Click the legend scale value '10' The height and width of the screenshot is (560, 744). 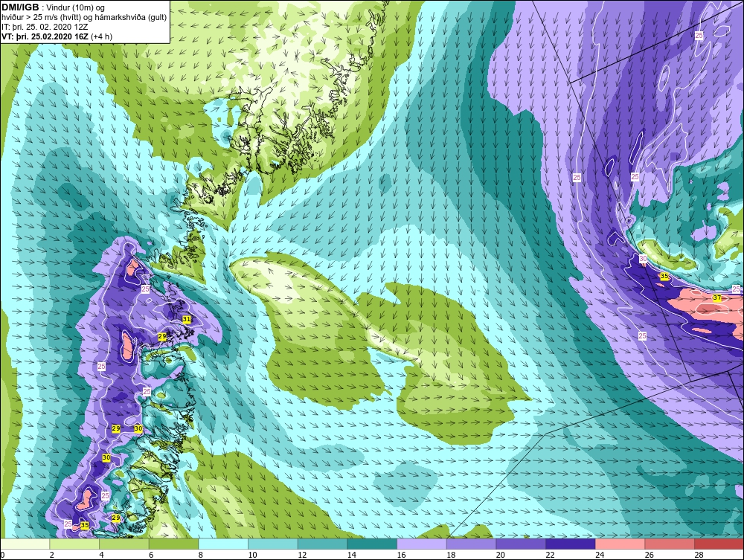tap(252, 555)
